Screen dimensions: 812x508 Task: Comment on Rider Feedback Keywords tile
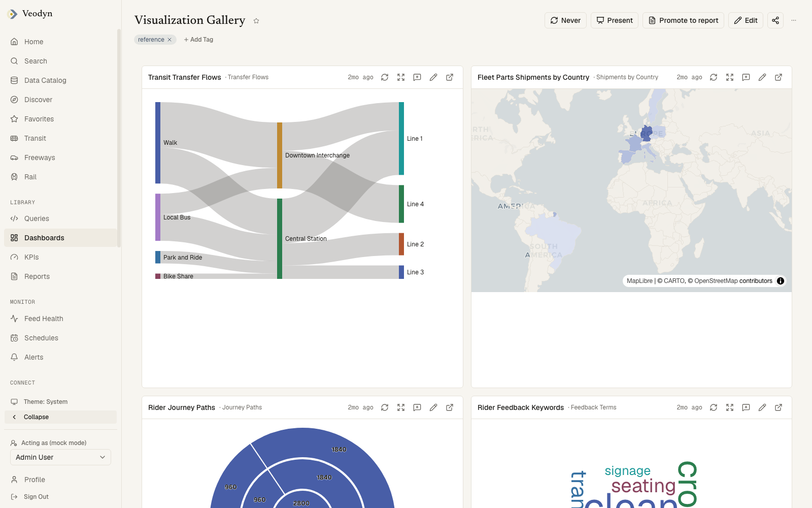tap(746, 407)
